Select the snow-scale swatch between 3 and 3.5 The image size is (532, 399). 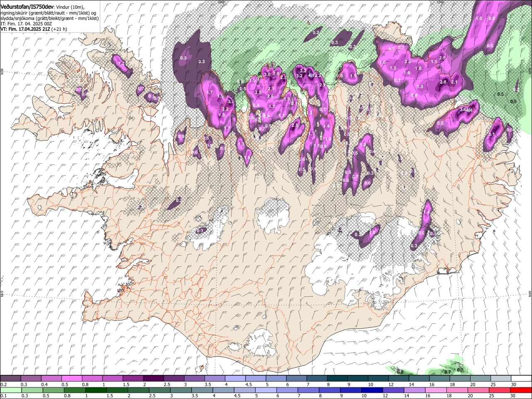194,378
